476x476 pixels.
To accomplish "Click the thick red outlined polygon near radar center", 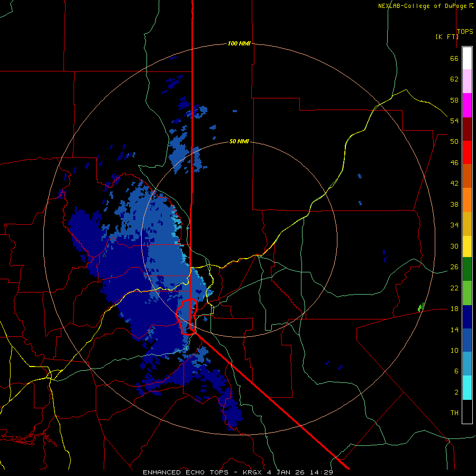I will pyautogui.click(x=187, y=317).
